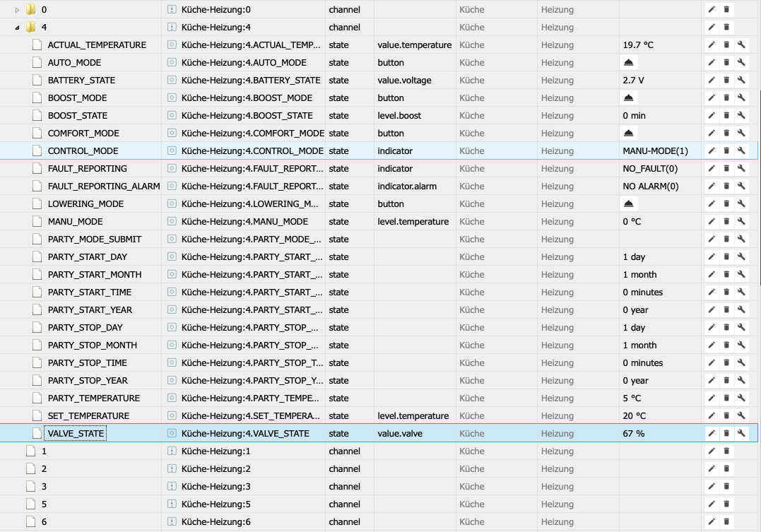Edit channel Küche-Heizung:1 with pencil icon

click(712, 451)
